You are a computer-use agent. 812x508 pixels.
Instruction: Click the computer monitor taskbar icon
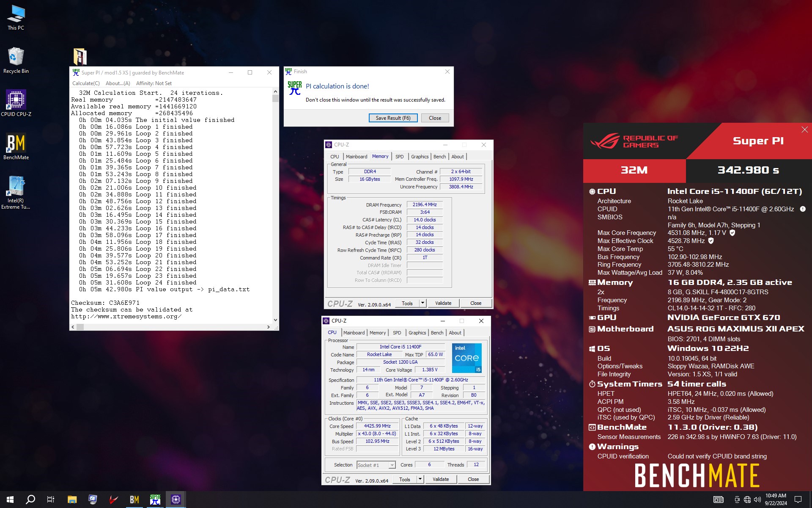[x=93, y=500]
